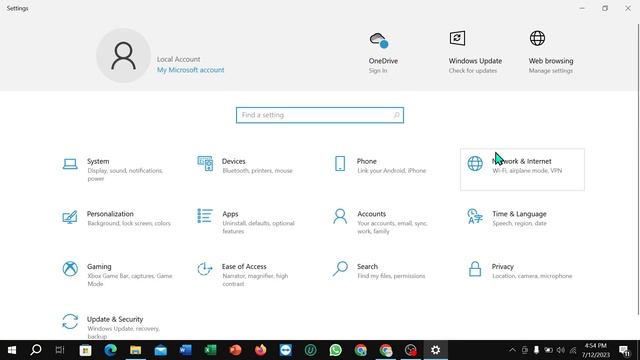The height and width of the screenshot is (360, 640).
Task: Open WhatsApp from the taskbar
Action: 336,350
